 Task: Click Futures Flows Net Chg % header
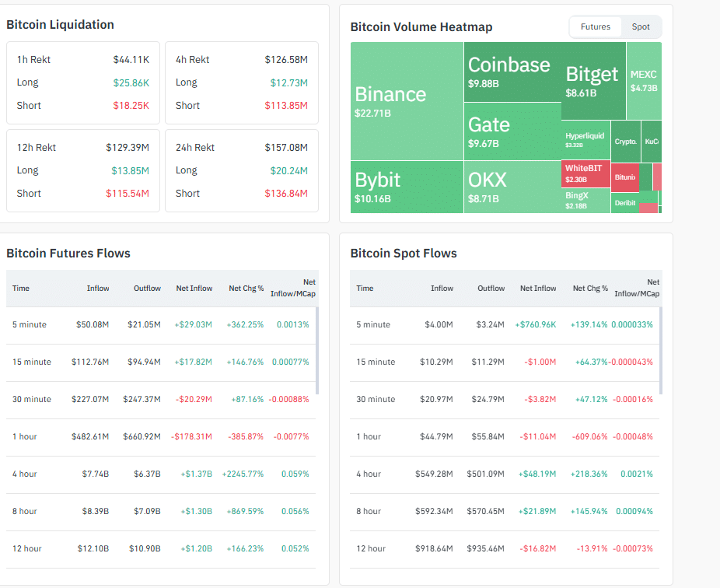tap(246, 289)
